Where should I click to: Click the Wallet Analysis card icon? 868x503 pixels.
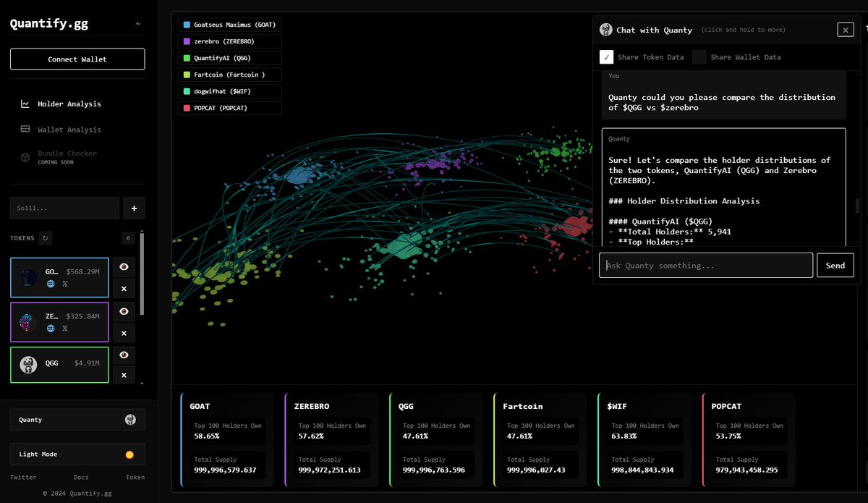click(x=24, y=129)
